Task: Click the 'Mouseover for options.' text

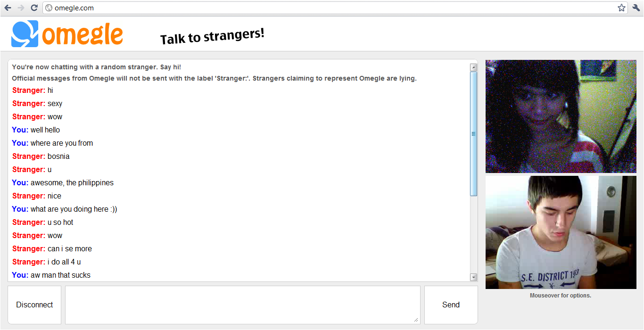Action: click(561, 296)
